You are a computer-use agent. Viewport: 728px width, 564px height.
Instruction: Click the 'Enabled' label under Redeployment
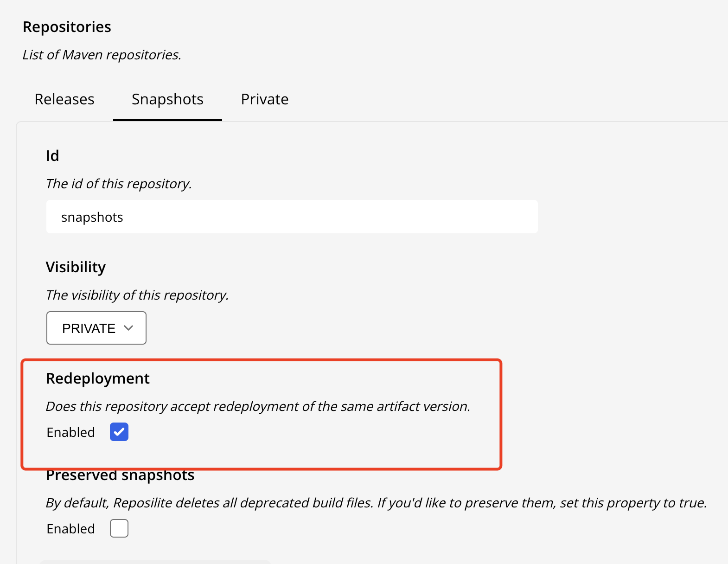click(70, 432)
